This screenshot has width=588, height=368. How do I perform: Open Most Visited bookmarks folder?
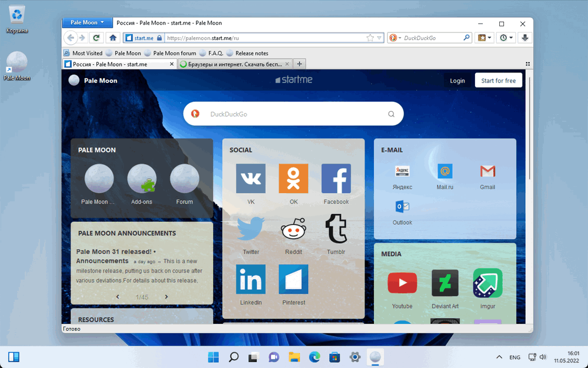83,54
